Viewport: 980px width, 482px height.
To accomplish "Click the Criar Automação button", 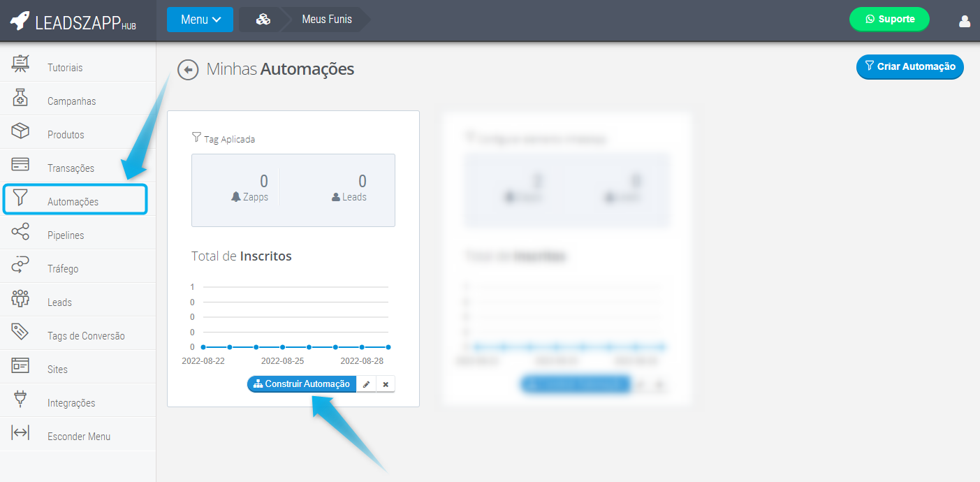I will [x=909, y=67].
